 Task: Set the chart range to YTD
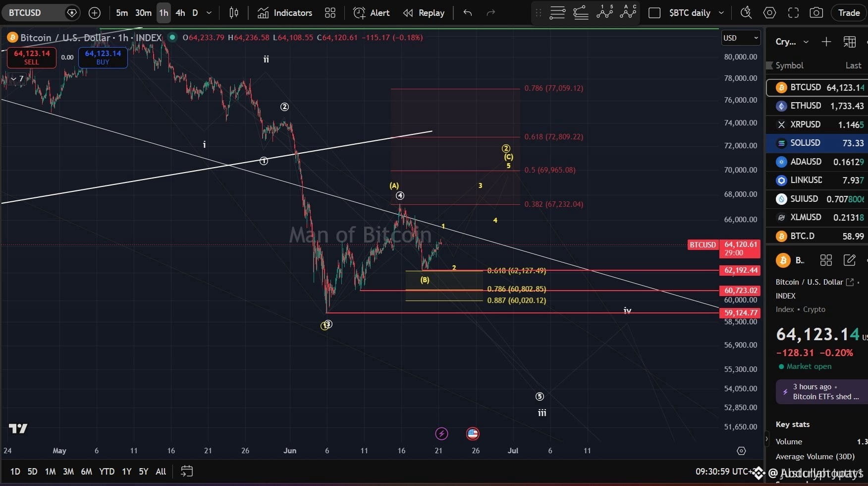(107, 472)
